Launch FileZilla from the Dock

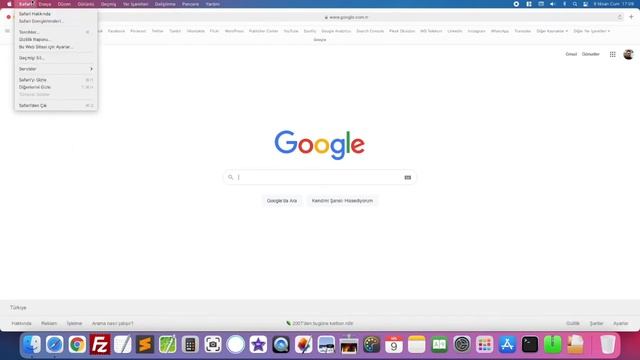[100, 344]
